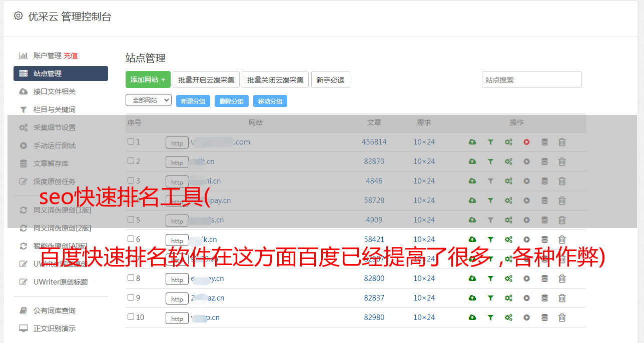
Task: Click article count 456814
Action: pyautogui.click(x=374, y=142)
